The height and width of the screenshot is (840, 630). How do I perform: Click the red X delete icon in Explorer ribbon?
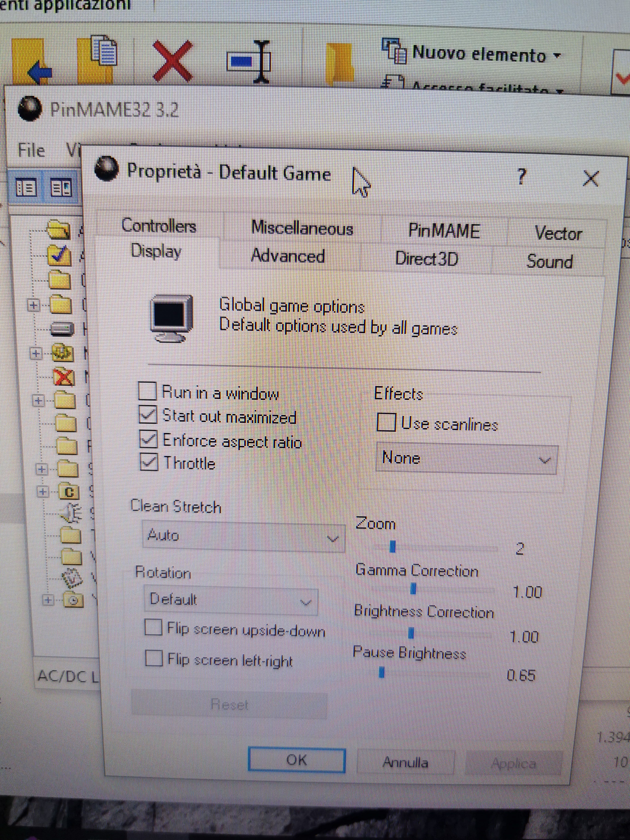pyautogui.click(x=173, y=61)
